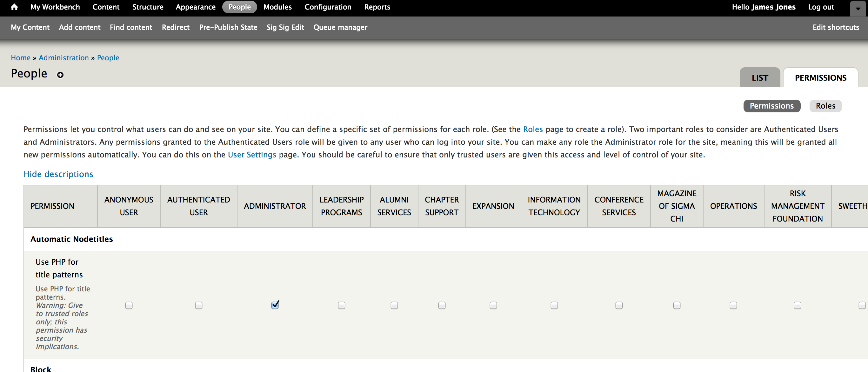868x372 pixels.
Task: Open the Appearance admin menu
Action: coord(196,7)
